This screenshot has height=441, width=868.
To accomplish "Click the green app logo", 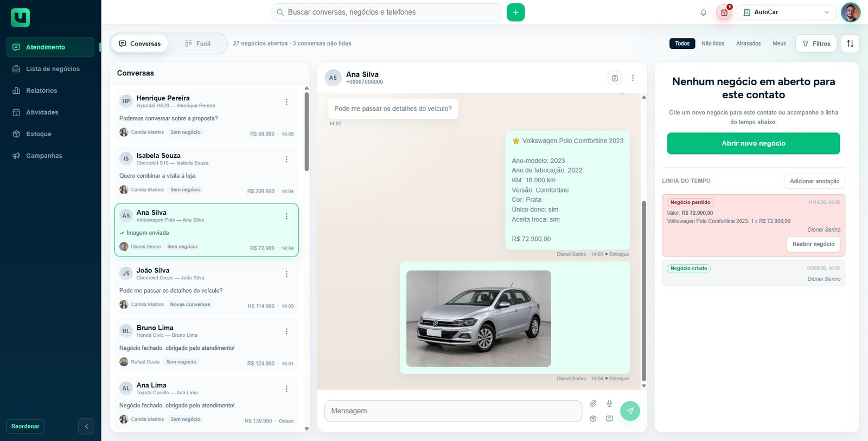I will (x=20, y=17).
